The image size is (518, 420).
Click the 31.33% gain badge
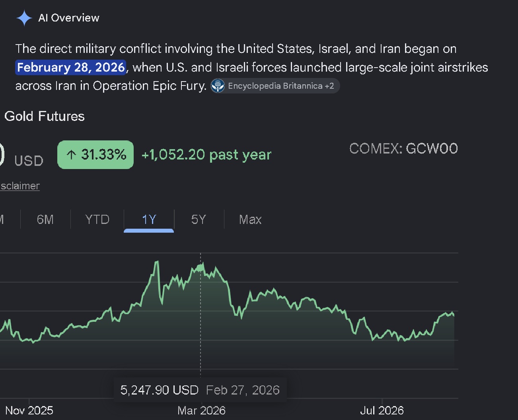pyautogui.click(x=95, y=155)
